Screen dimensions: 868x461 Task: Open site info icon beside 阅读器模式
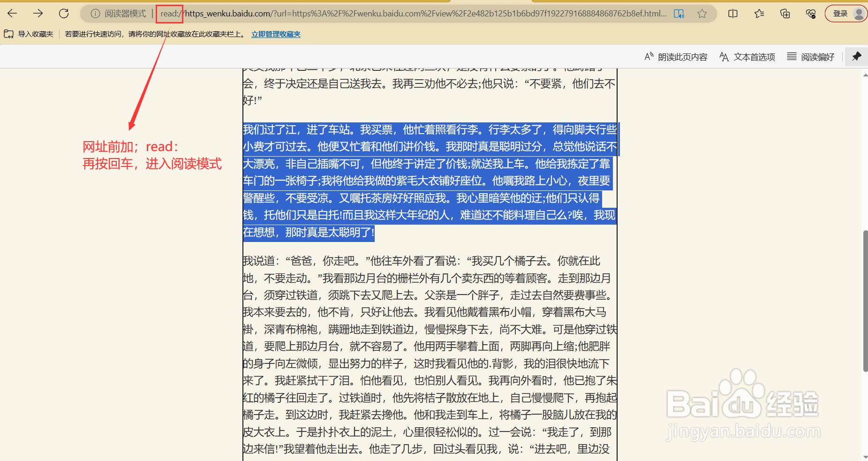click(x=95, y=14)
